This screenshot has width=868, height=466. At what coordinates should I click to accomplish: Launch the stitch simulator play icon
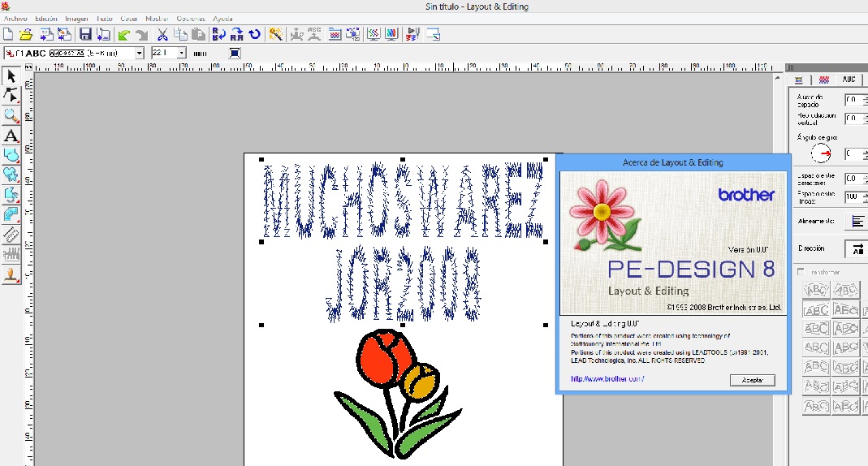[x=412, y=34]
